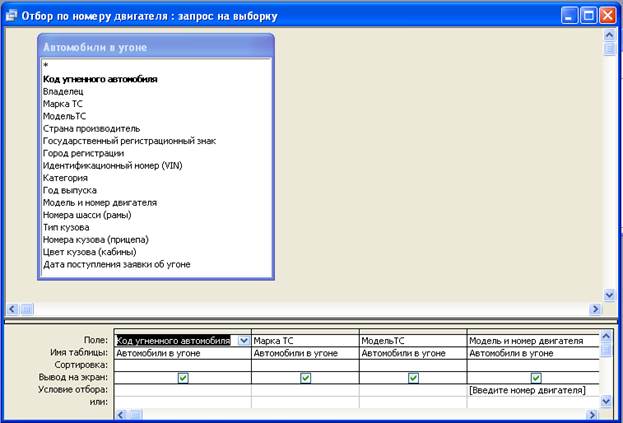This screenshot has height=423, width=623.
Task: Toggle show checkbox for Марка ТС column
Action: coord(305,378)
